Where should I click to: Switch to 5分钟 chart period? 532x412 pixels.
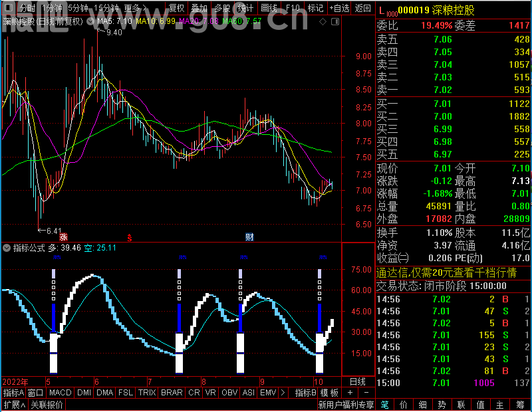click(78, 8)
